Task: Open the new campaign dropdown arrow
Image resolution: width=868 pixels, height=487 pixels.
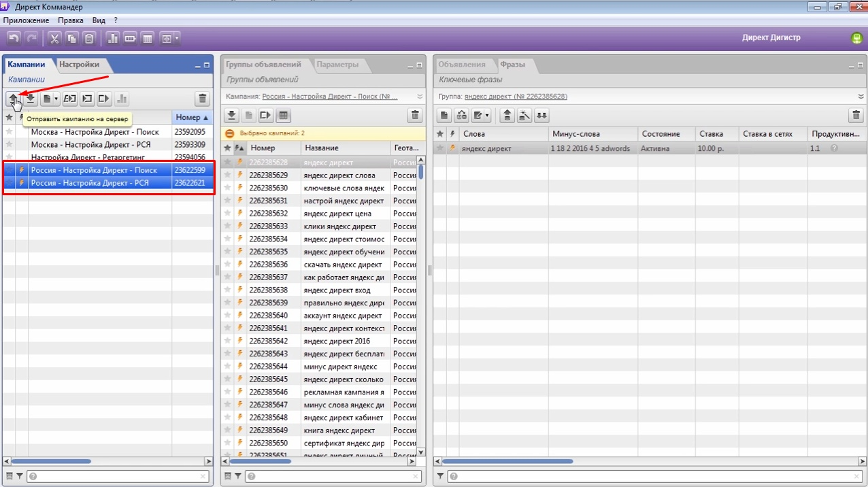Action: pyautogui.click(x=56, y=99)
